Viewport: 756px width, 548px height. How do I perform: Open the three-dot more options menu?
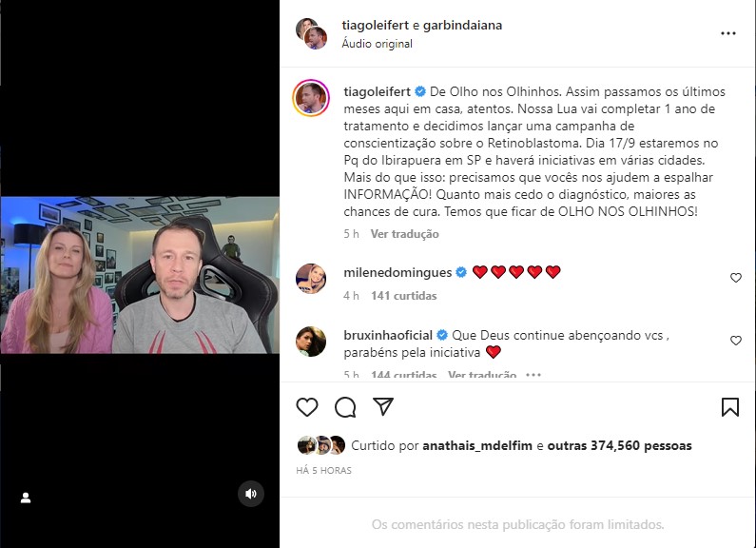[728, 33]
